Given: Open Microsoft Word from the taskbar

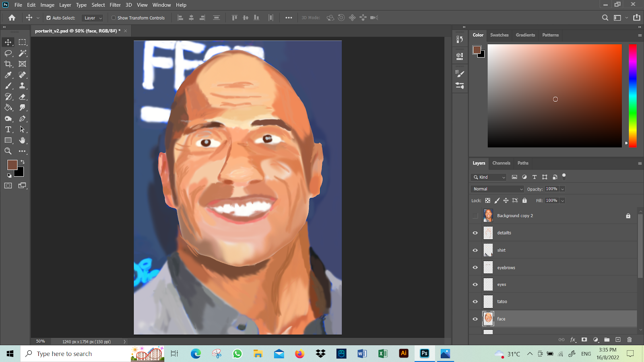Looking at the screenshot, I should 362,354.
